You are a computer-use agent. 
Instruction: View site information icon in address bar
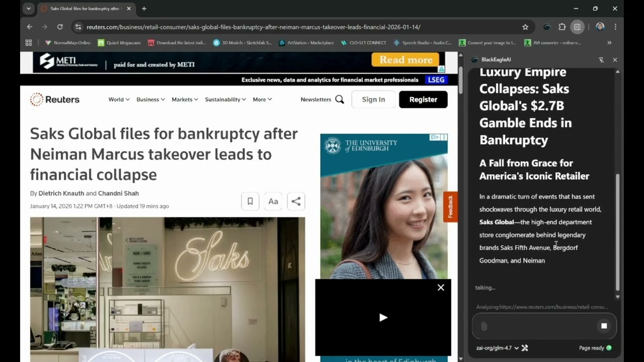point(77,27)
